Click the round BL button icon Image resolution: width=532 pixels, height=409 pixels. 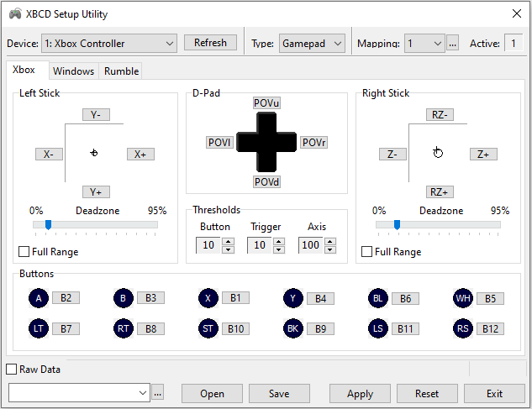tap(378, 298)
